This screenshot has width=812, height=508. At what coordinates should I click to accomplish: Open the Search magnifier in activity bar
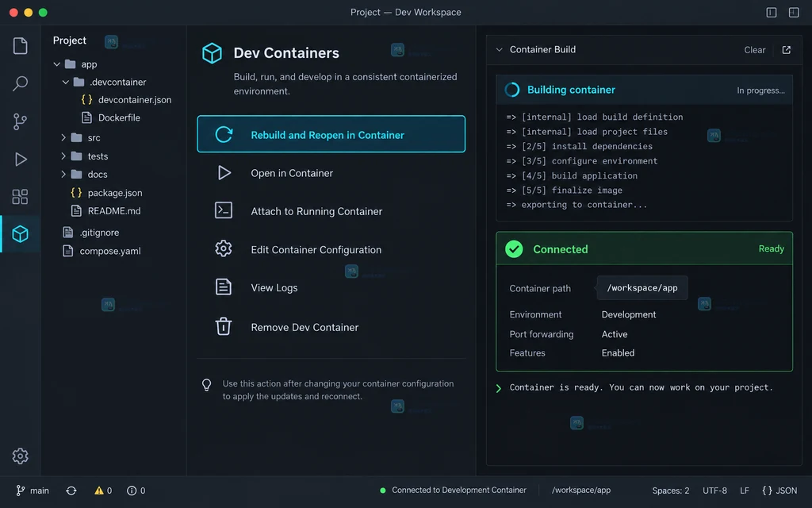(x=20, y=83)
